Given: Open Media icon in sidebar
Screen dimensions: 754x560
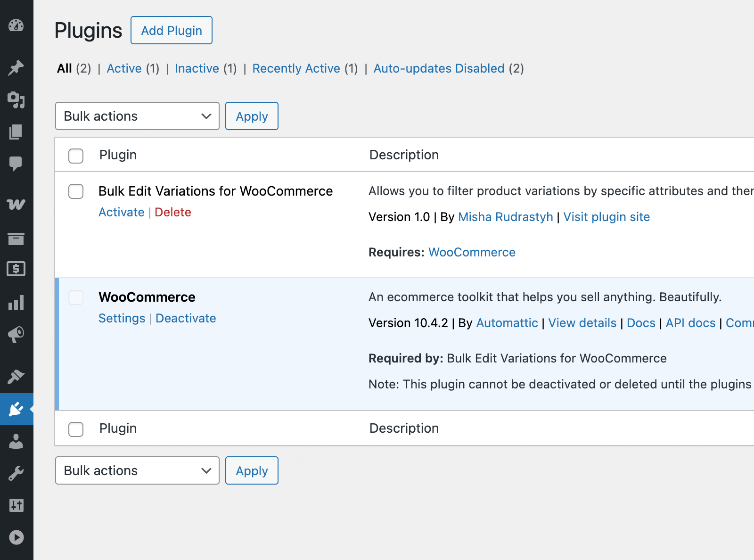Looking at the screenshot, I should (x=16, y=100).
